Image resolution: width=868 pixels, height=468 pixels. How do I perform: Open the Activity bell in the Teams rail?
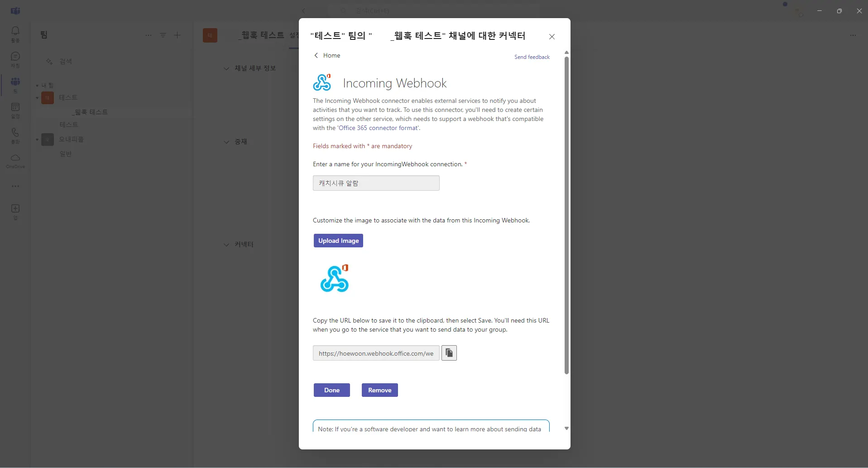(x=15, y=34)
